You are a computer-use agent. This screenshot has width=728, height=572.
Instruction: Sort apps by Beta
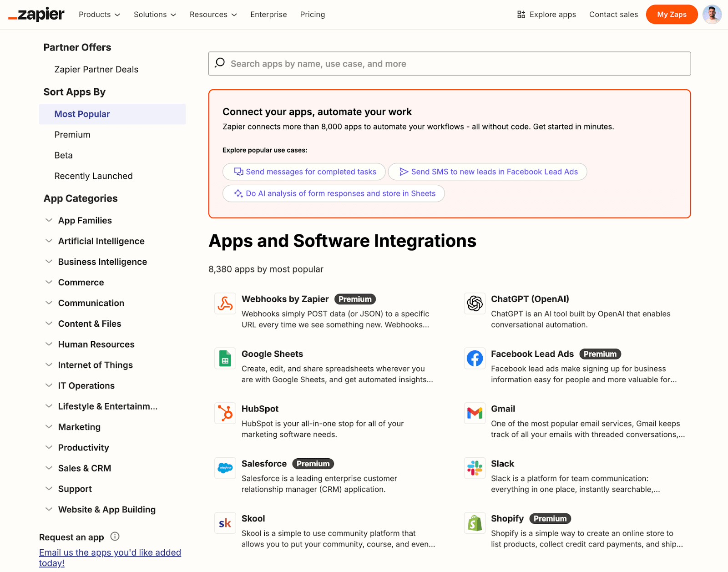point(63,155)
